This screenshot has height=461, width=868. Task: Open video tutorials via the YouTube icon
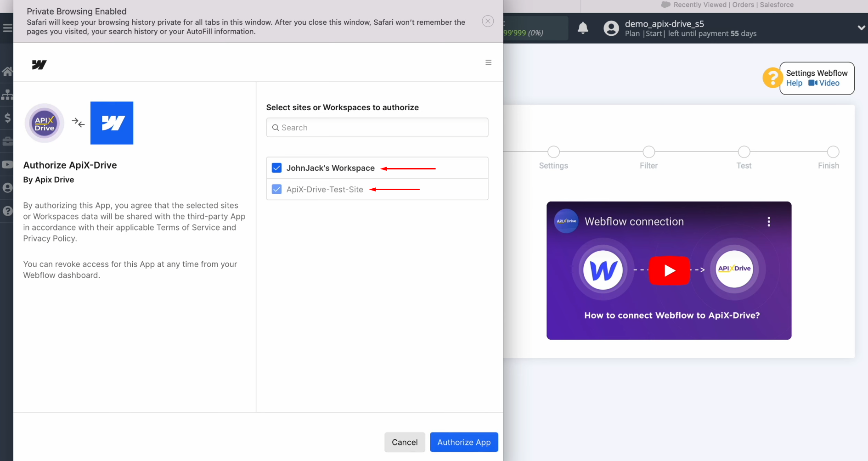[7, 164]
